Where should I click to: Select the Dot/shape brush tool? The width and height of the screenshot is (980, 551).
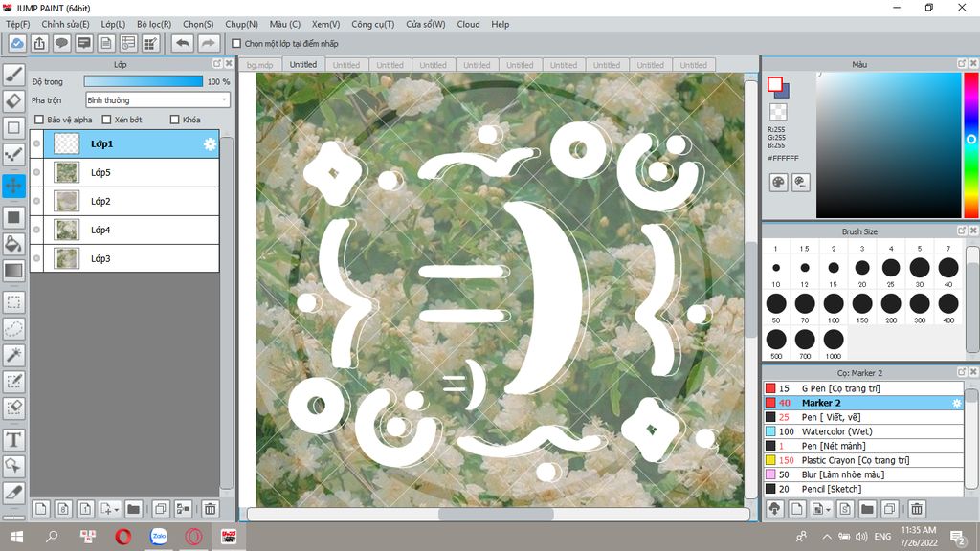tap(13, 154)
